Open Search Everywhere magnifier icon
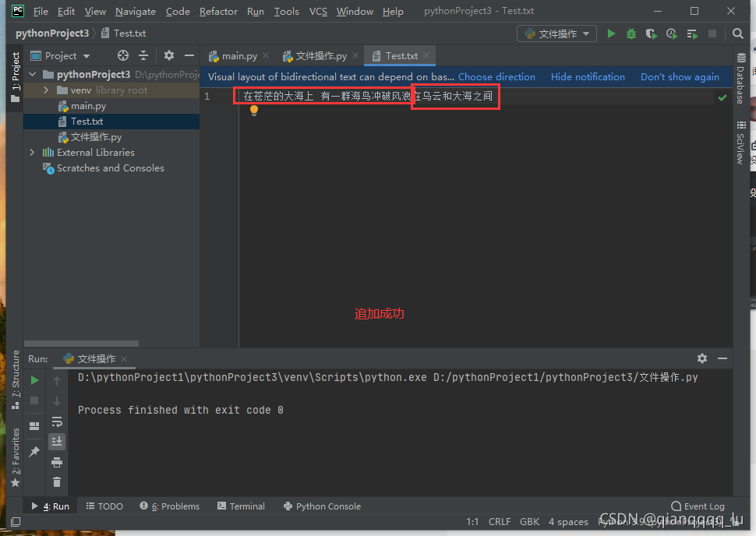Image resolution: width=756 pixels, height=536 pixels. pos(738,33)
